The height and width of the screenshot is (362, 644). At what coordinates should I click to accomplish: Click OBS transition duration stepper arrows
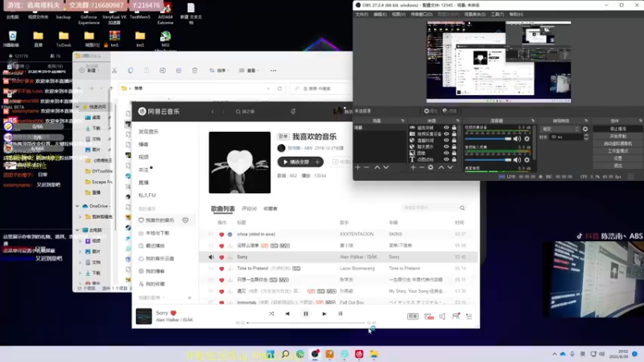[586, 137]
